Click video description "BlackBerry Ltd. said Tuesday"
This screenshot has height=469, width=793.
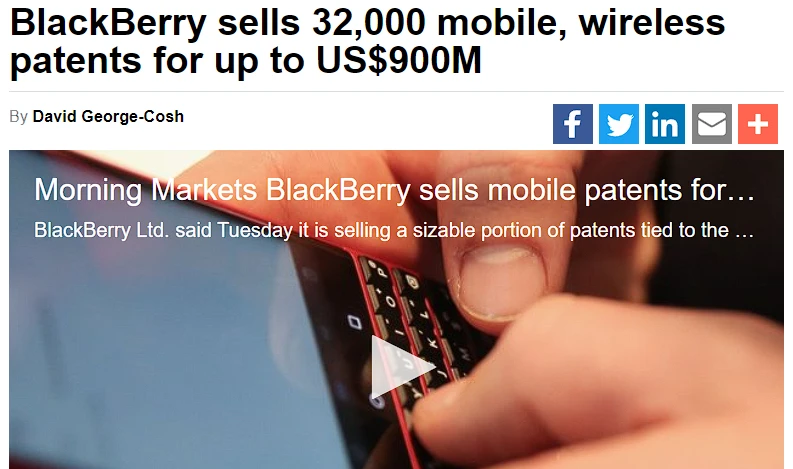point(163,231)
